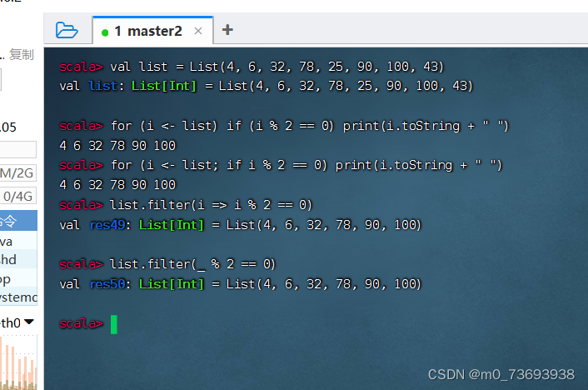Click the M/2G memory usage bar

tap(18, 173)
